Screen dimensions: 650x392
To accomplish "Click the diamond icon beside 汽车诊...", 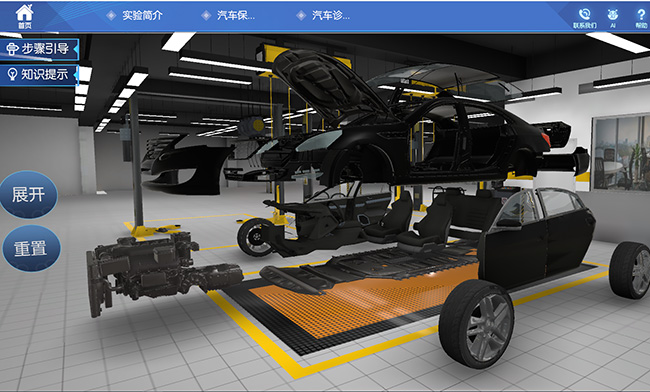I will pyautogui.click(x=301, y=16).
